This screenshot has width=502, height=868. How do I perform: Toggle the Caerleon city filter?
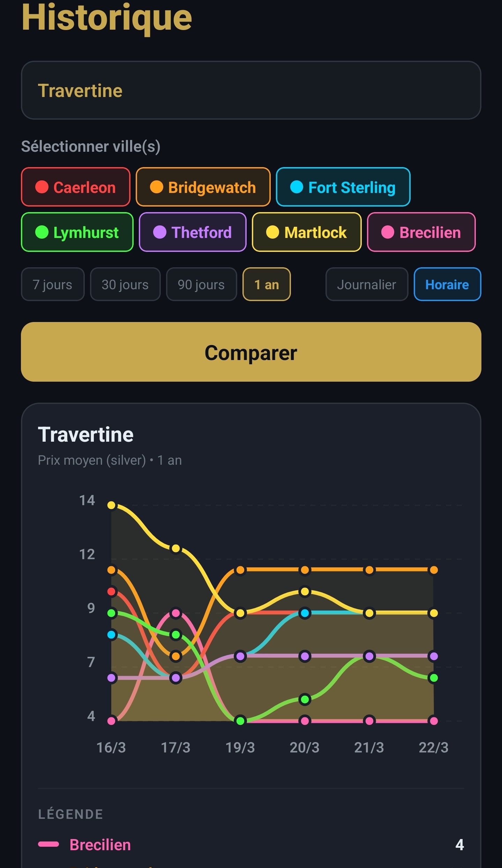pyautogui.click(x=75, y=187)
